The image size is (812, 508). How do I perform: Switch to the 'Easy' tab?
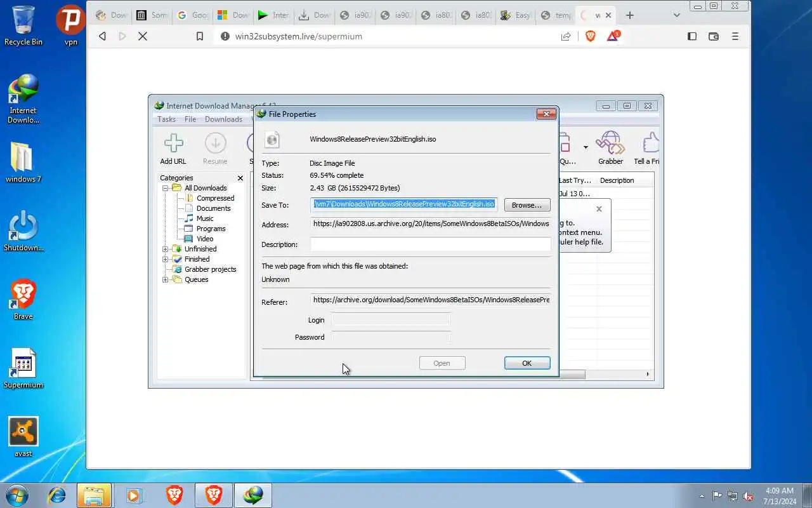[x=515, y=15]
